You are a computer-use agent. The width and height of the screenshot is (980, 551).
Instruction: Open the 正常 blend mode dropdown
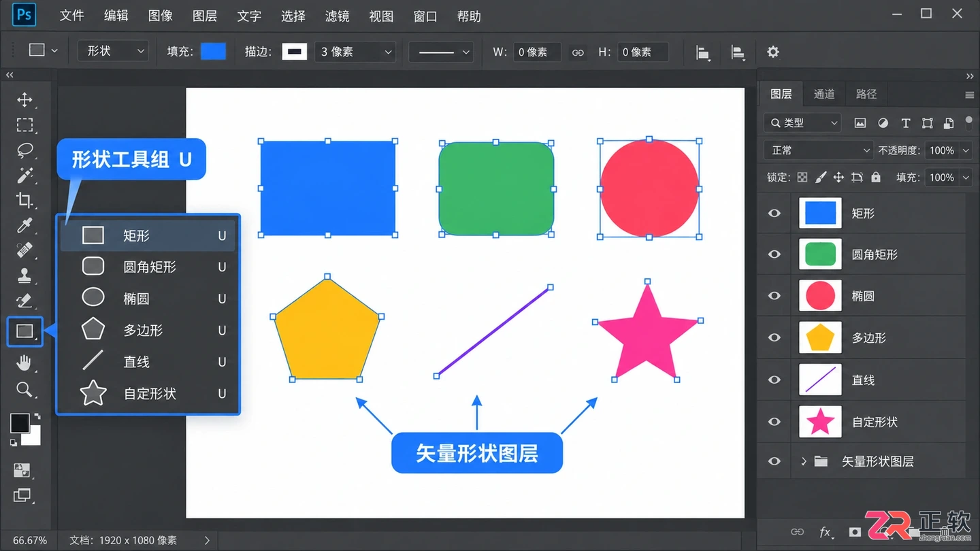click(x=817, y=150)
